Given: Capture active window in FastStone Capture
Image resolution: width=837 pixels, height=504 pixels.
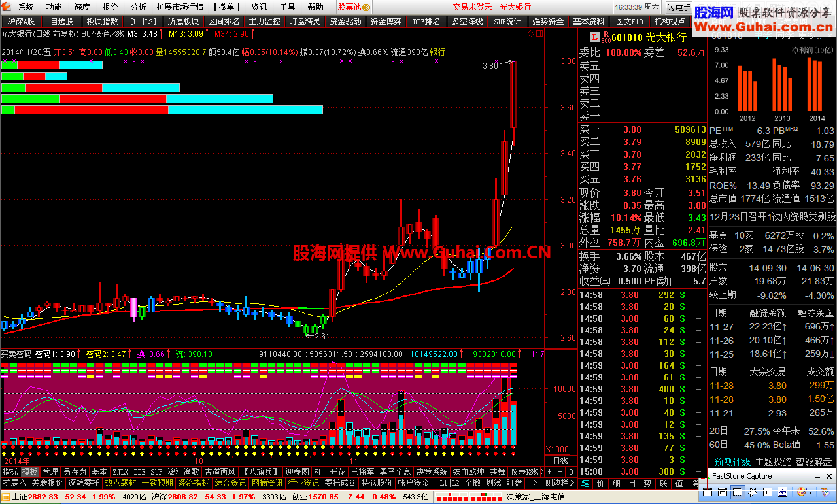Looking at the screenshot, I should [x=707, y=493].
